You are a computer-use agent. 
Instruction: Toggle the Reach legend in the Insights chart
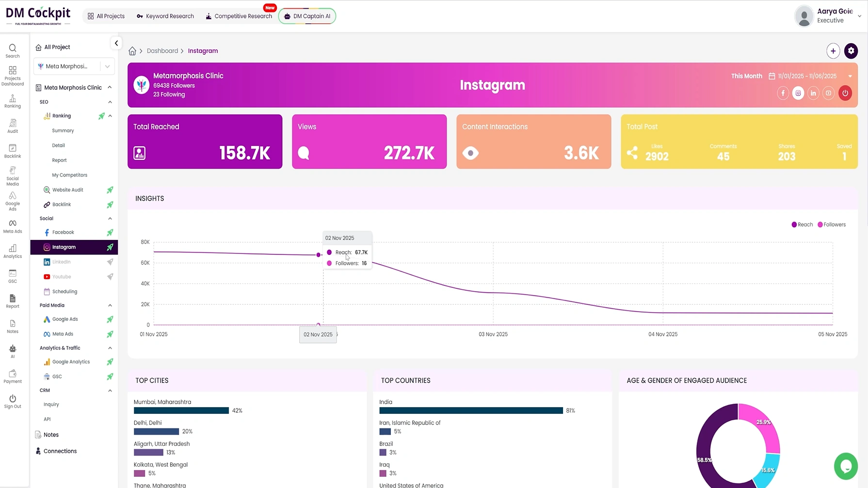coord(802,224)
